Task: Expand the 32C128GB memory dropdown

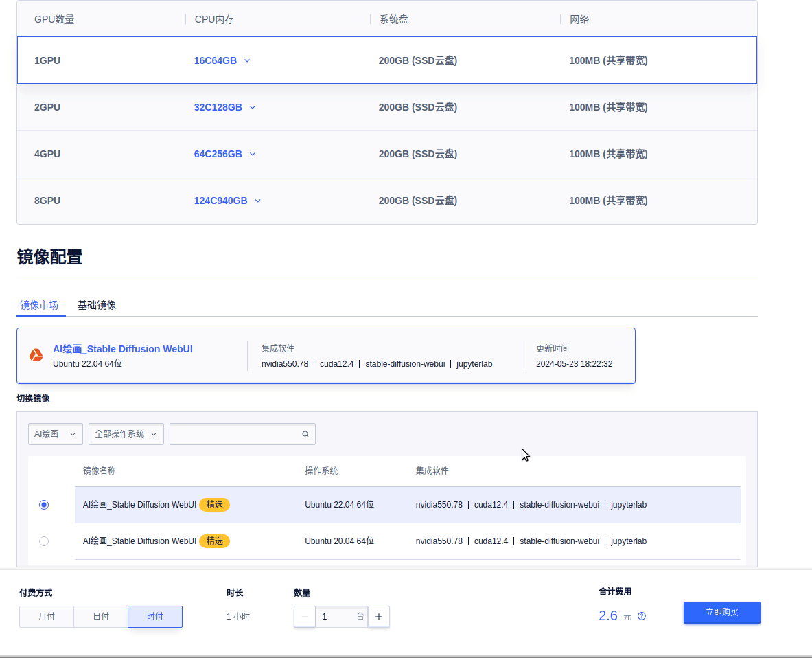Action: point(224,107)
